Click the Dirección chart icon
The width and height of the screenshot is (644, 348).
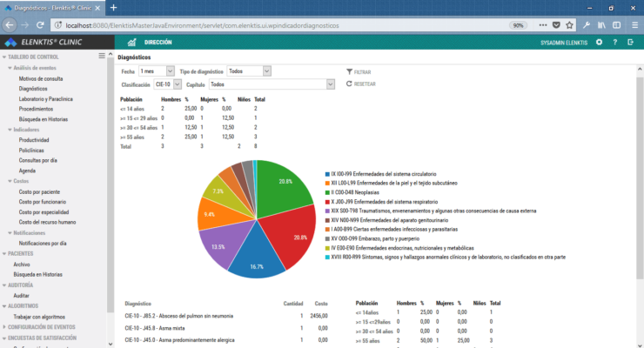click(133, 42)
